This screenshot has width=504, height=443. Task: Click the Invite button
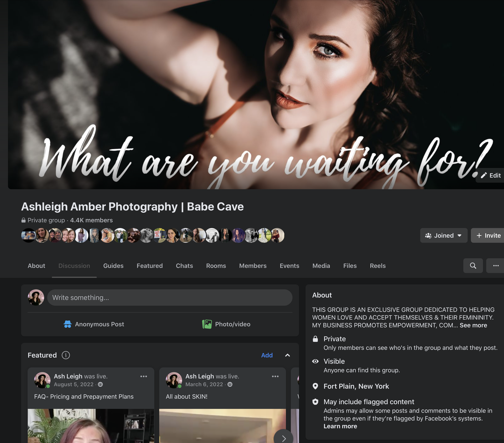click(488, 235)
